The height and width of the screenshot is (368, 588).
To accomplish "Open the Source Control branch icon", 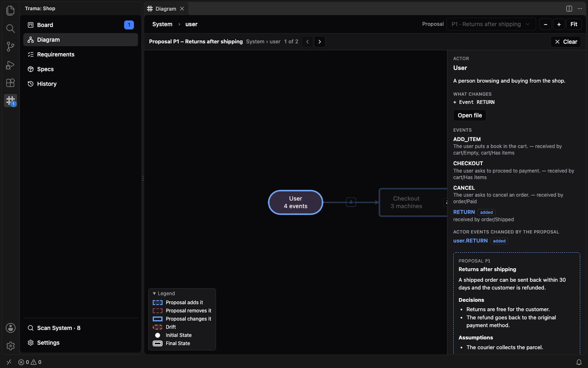I will (x=11, y=47).
